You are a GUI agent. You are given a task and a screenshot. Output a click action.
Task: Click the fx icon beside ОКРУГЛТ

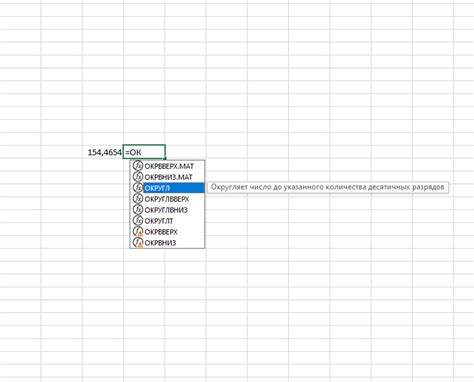tap(138, 221)
